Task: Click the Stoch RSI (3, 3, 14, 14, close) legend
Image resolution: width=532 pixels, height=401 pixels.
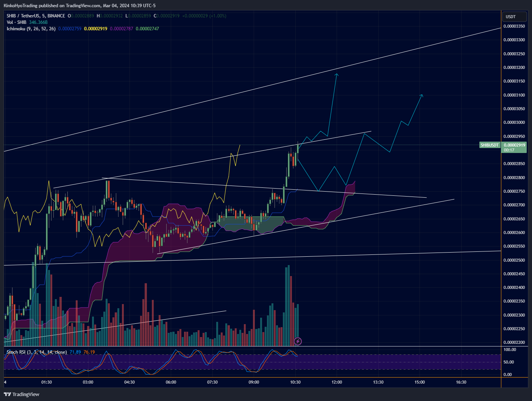Action: click(x=37, y=352)
